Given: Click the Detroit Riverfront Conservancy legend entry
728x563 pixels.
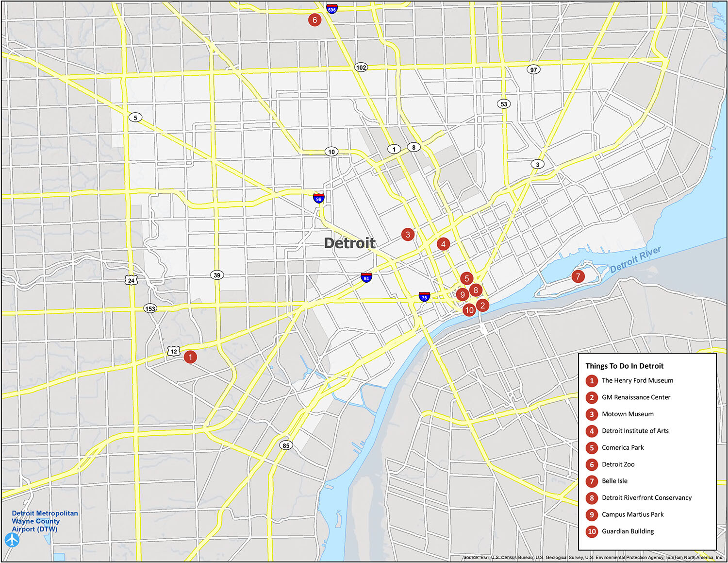Looking at the screenshot, I should [646, 497].
